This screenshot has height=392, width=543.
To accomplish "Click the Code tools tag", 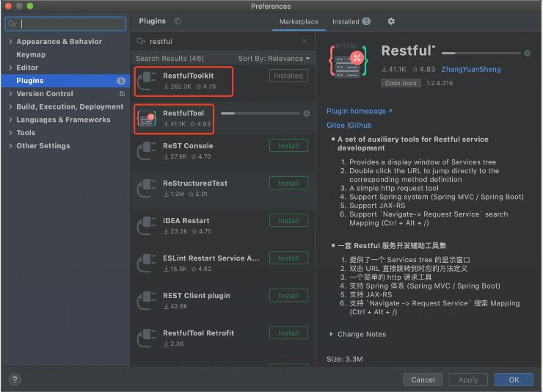I will (x=401, y=83).
